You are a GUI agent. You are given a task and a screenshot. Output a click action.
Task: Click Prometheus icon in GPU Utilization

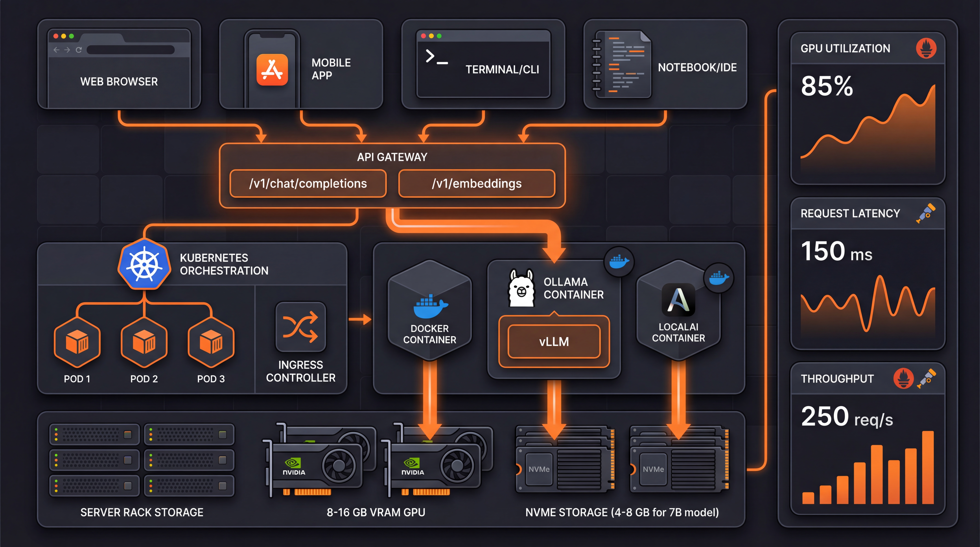tap(926, 48)
